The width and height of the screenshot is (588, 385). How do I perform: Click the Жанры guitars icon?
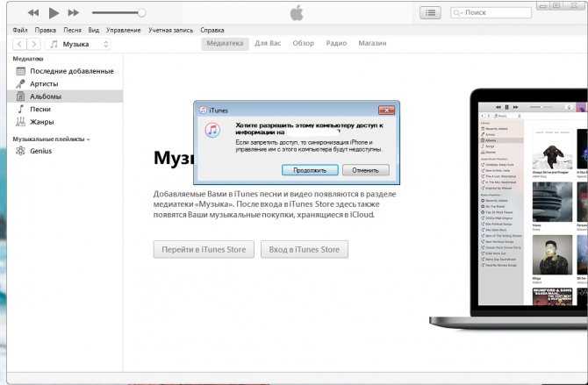[x=21, y=122]
